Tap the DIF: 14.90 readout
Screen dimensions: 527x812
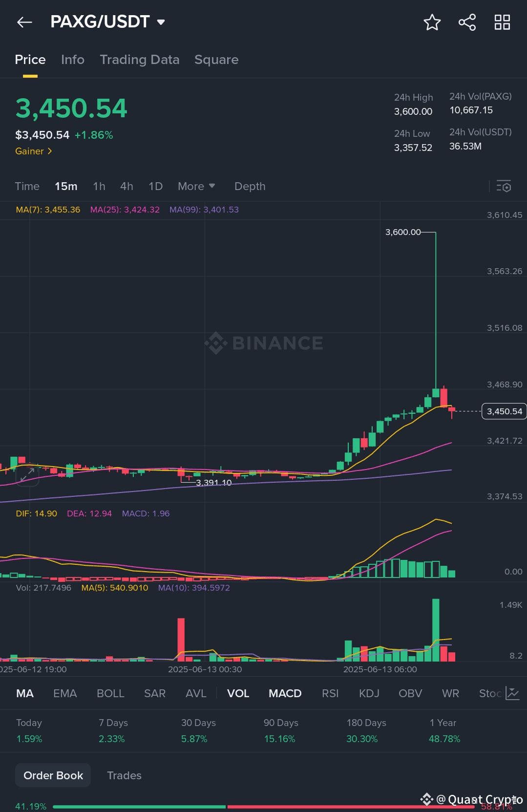(x=37, y=513)
